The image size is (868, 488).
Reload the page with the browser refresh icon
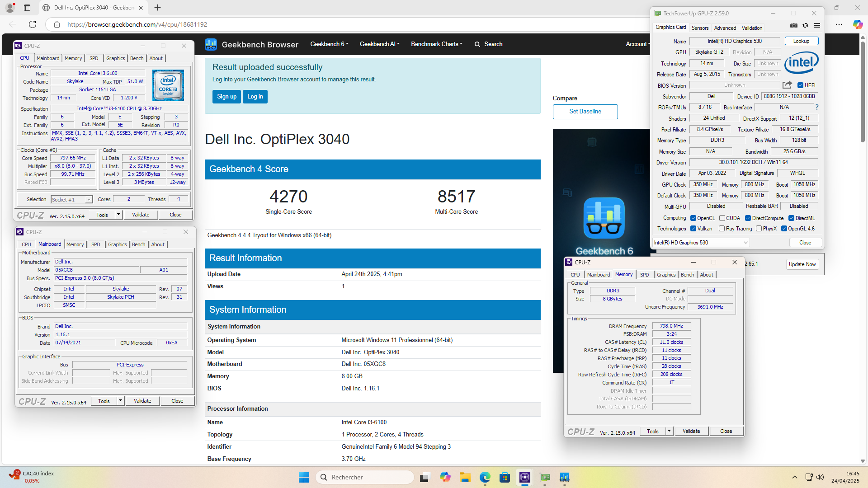click(33, 24)
